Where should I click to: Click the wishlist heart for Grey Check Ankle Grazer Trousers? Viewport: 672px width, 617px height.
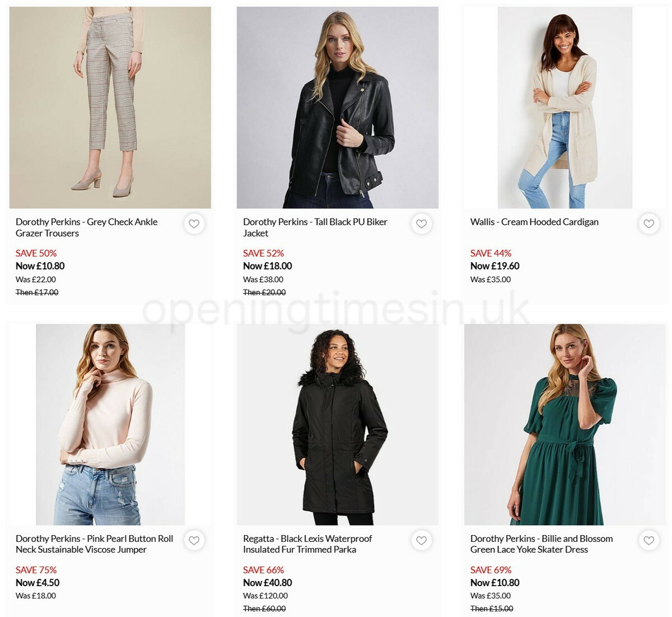(194, 224)
